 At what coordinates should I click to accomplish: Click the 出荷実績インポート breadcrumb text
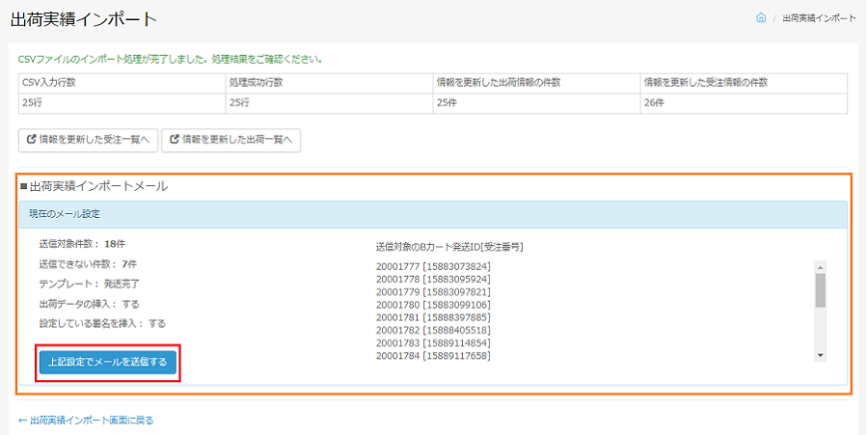click(819, 18)
